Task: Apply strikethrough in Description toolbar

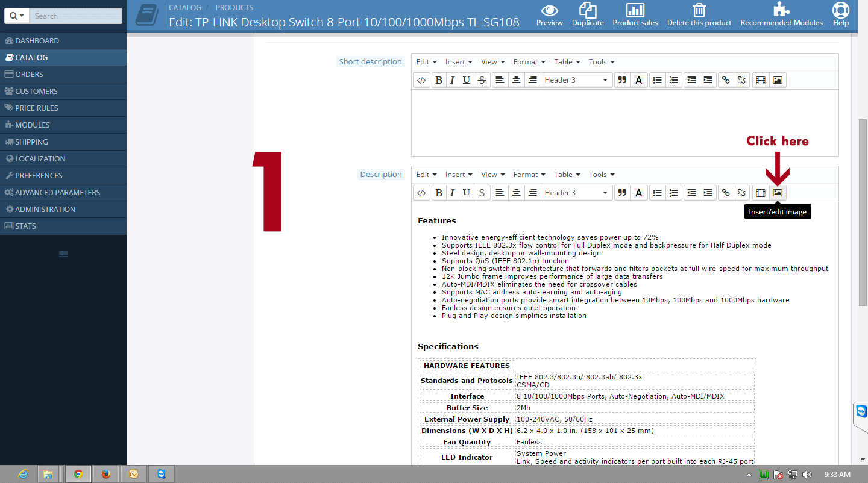Action: 482,193
